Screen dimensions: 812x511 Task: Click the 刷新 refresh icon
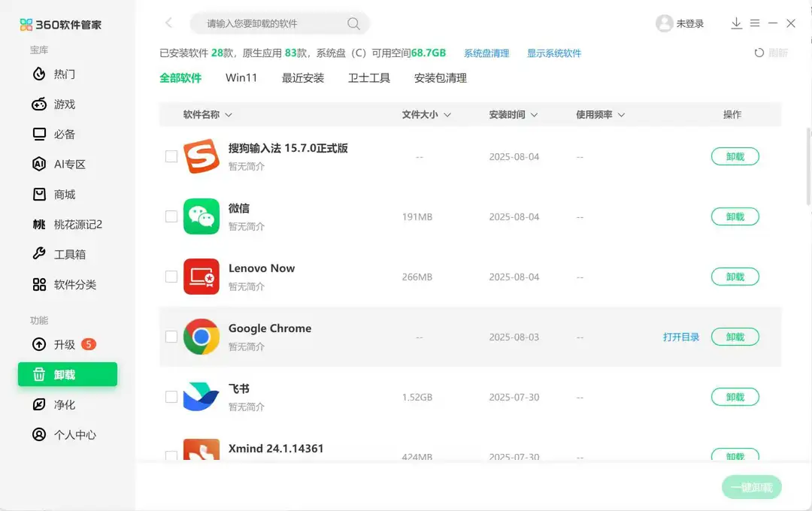(x=759, y=53)
